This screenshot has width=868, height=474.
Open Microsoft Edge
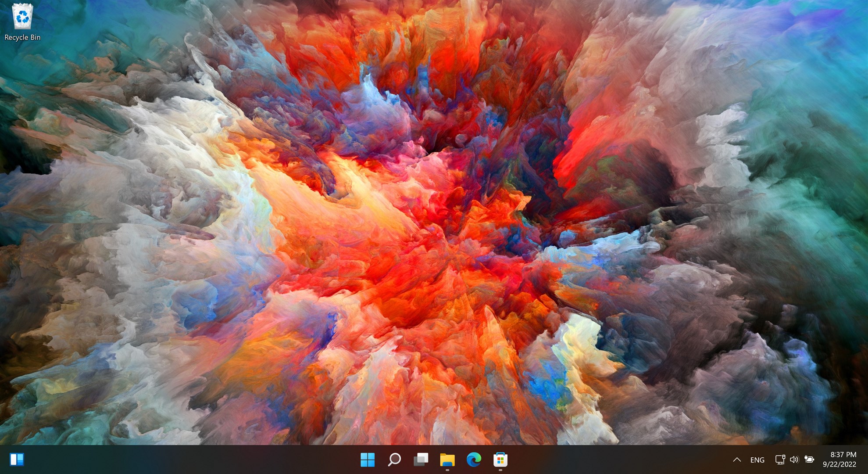click(x=473, y=460)
